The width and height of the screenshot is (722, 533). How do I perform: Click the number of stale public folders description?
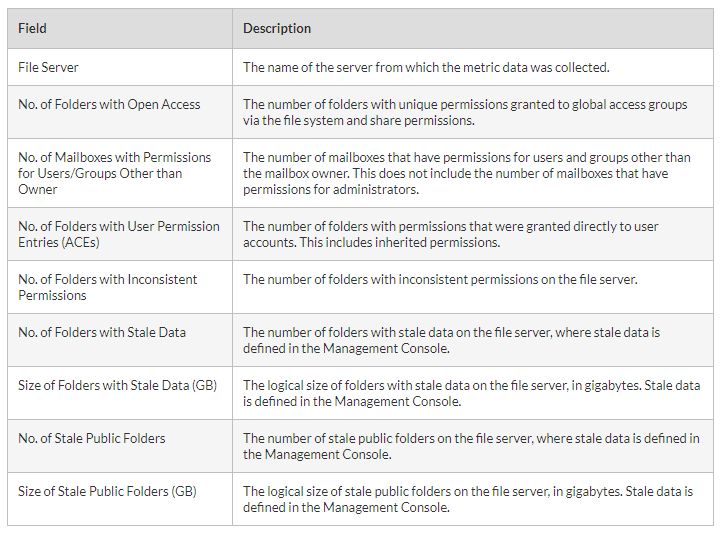click(x=471, y=446)
